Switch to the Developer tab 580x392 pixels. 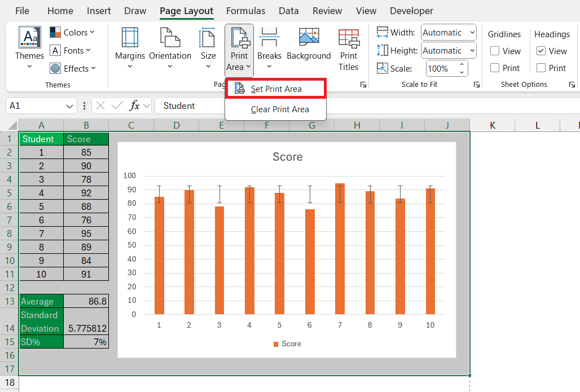(411, 11)
